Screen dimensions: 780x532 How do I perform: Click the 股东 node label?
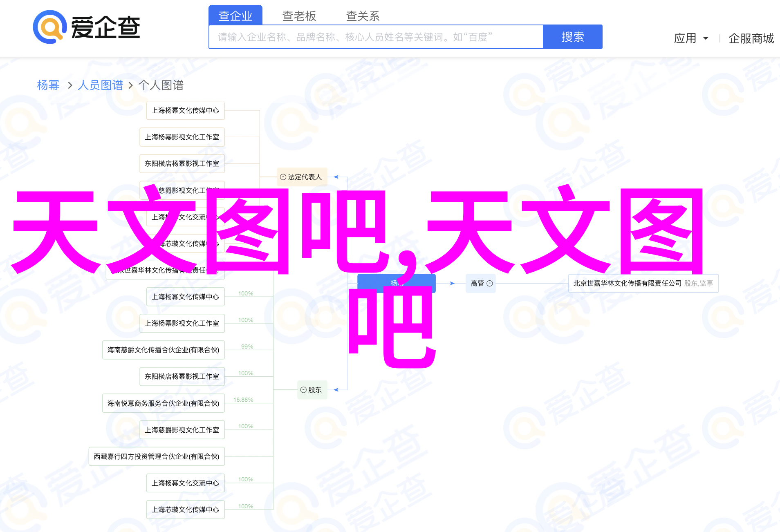click(315, 390)
